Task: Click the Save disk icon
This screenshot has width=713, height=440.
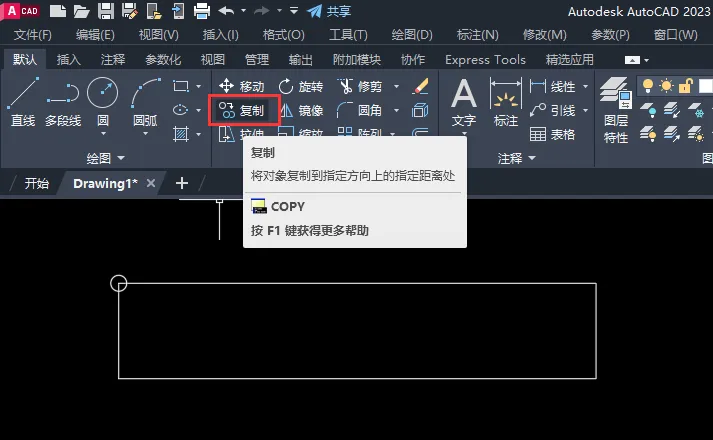Action: 106,11
